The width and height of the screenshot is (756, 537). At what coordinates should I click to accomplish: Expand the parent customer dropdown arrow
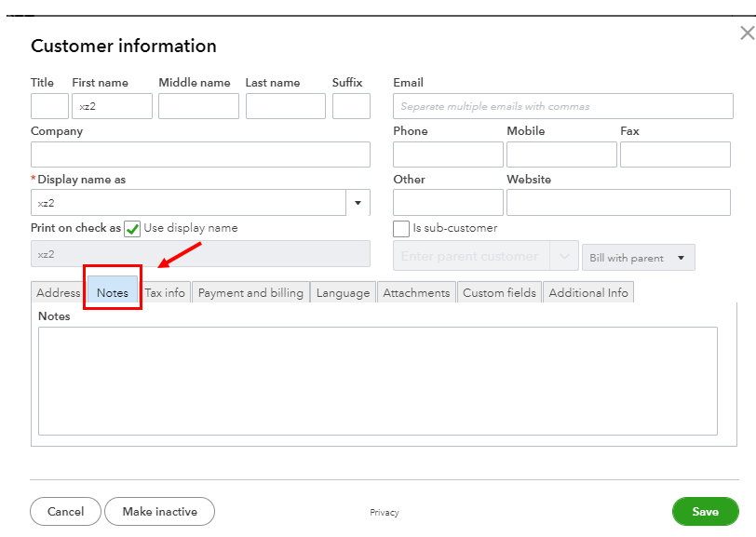pyautogui.click(x=564, y=257)
